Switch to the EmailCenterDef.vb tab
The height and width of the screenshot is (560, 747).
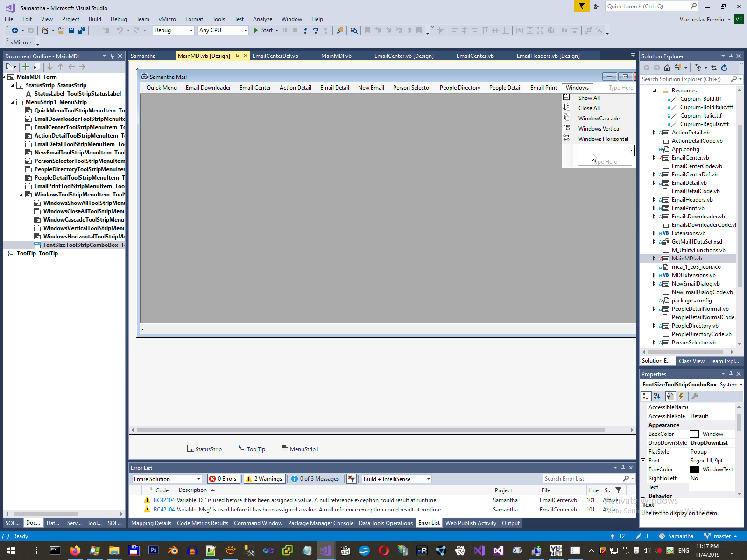point(275,56)
